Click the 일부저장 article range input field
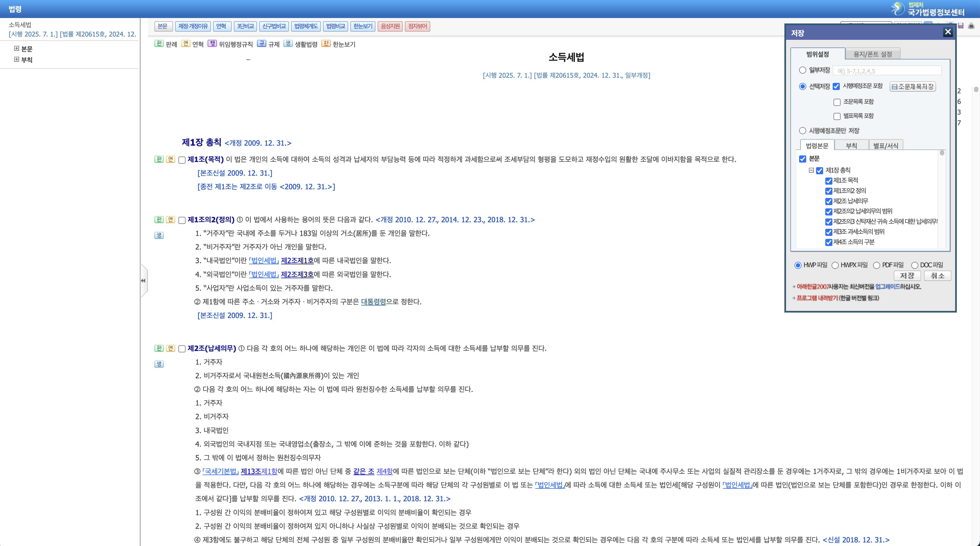Screen dimensions: 980x546 (x=887, y=71)
